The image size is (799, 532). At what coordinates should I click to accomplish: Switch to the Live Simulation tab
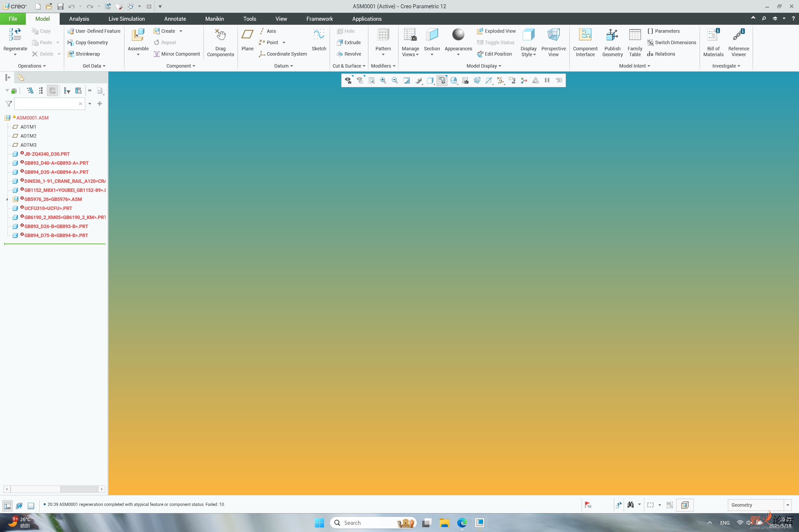coord(126,19)
